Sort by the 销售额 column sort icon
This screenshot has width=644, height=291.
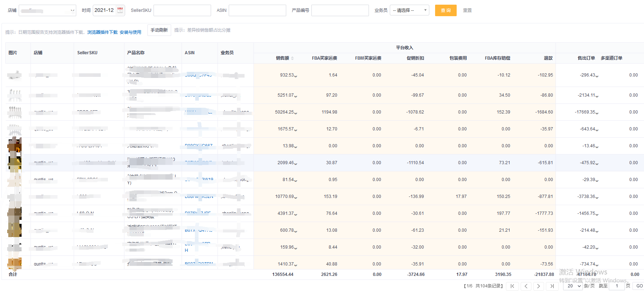292,58
